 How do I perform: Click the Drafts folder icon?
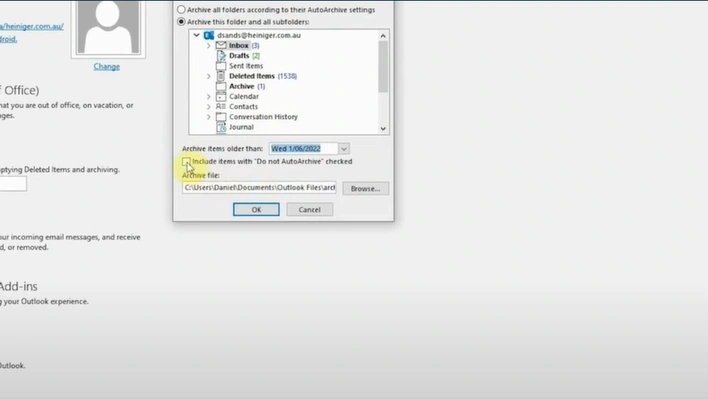click(x=221, y=56)
